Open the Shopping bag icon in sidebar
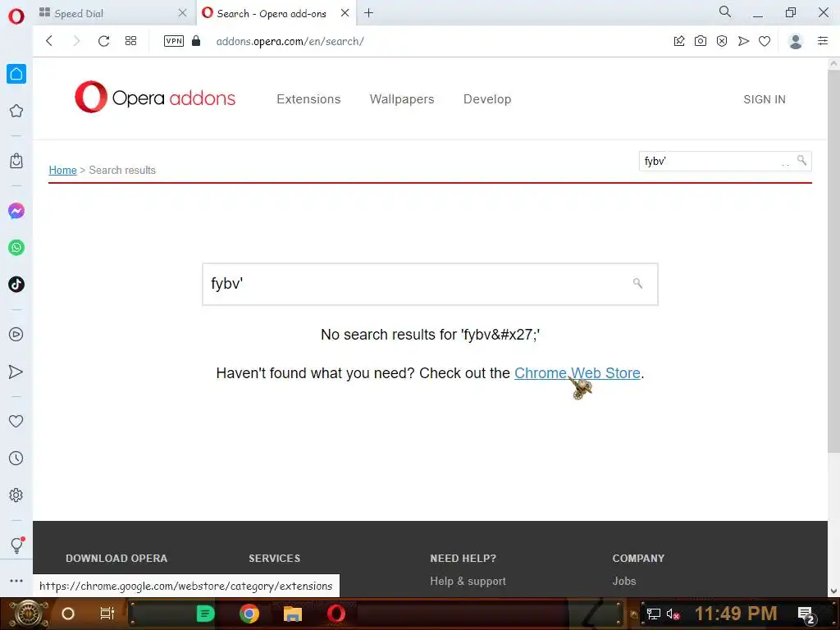This screenshot has width=840, height=630. pos(16,161)
